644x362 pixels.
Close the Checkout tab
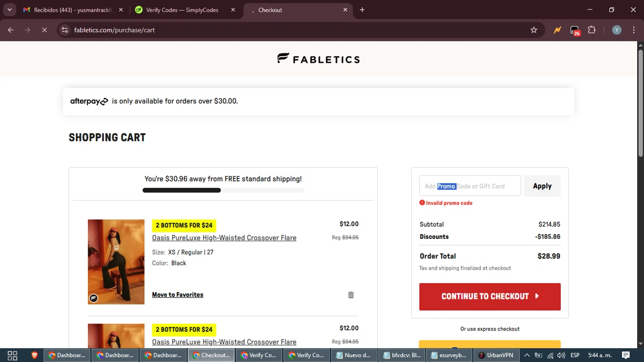345,10
